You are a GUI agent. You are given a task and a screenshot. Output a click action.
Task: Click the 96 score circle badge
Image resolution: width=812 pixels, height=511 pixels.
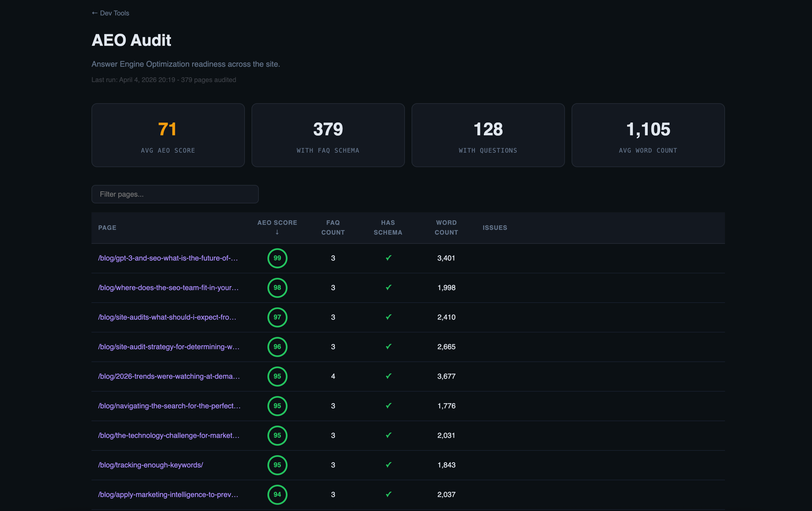click(277, 347)
